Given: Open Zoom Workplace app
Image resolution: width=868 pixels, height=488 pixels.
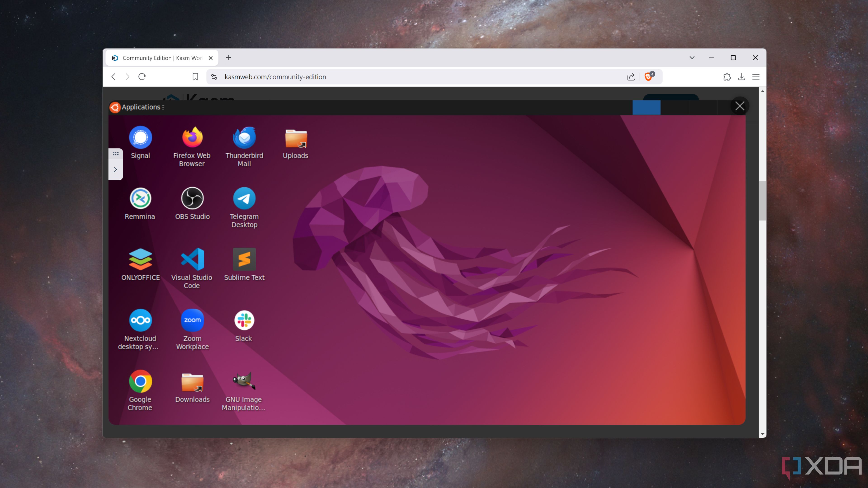Looking at the screenshot, I should pos(192,320).
